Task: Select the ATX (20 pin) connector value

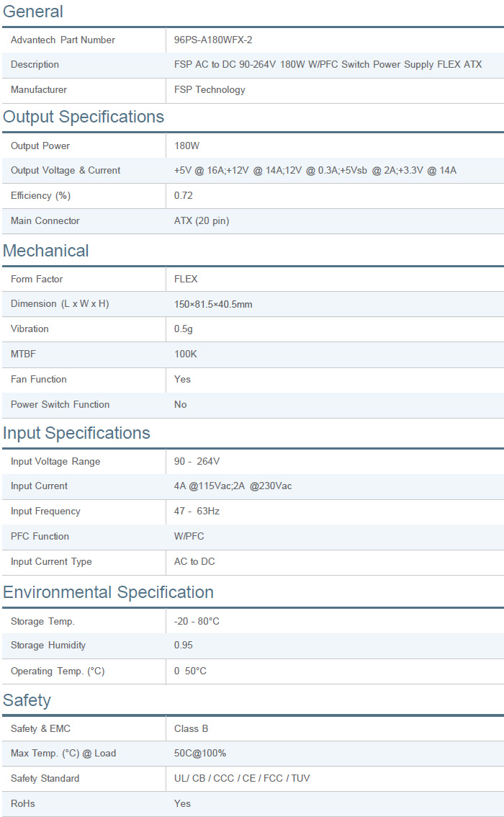Action: tap(202, 221)
